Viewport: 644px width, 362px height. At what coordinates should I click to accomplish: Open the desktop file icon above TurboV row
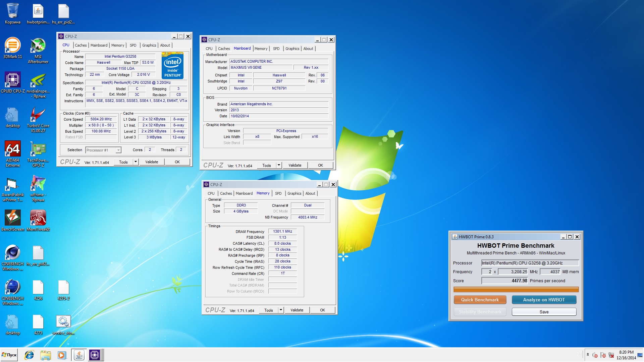tap(13, 117)
